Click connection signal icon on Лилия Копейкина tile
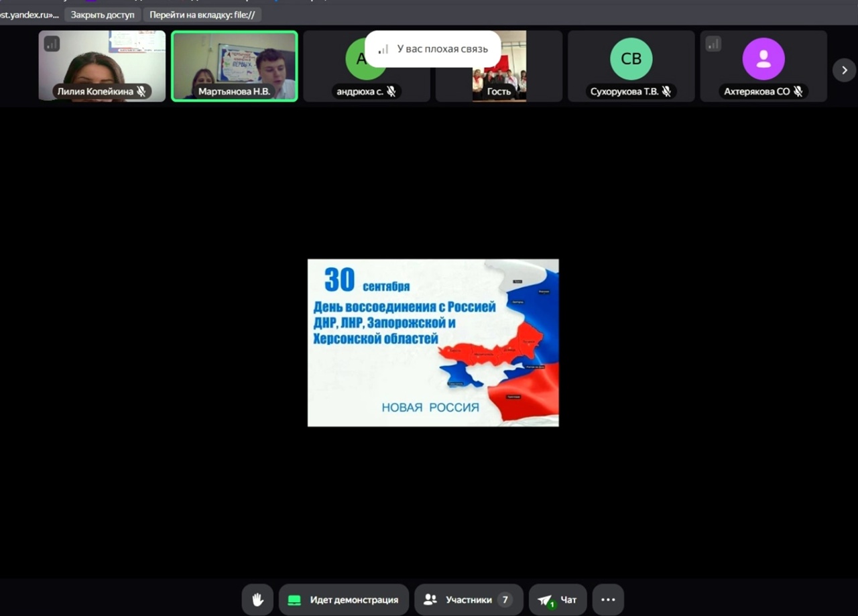The image size is (858, 616). 52,44
